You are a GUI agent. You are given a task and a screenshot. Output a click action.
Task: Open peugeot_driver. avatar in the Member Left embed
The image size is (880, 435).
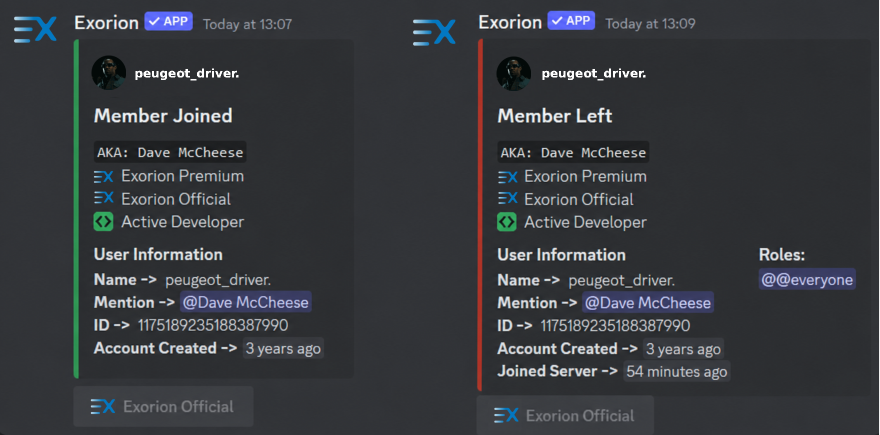[x=514, y=74]
